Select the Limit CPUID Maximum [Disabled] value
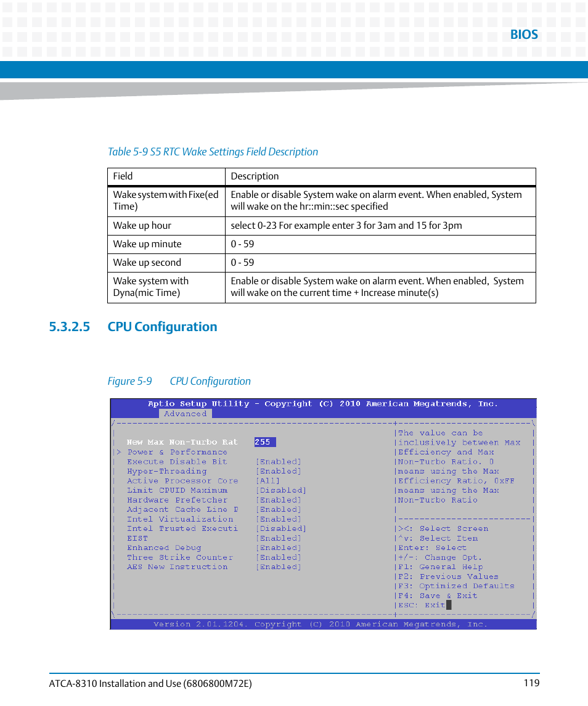Image resolution: width=588 pixels, height=706 pixels. 281,490
